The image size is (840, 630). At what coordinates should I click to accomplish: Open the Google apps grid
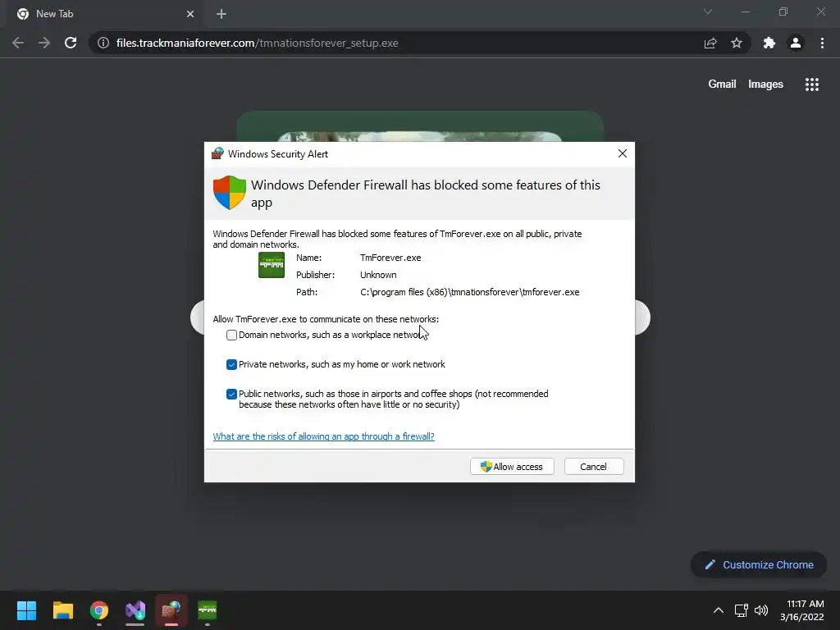(812, 84)
